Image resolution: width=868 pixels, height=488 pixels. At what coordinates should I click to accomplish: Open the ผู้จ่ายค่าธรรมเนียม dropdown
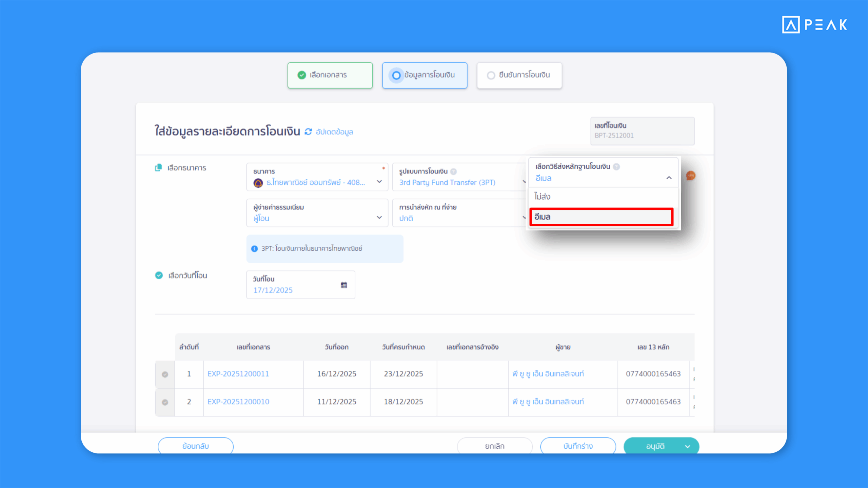point(379,218)
